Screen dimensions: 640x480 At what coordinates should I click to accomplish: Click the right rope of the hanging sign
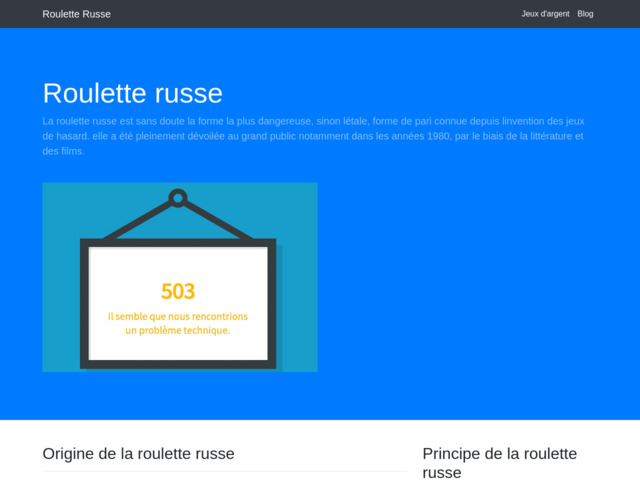click(219, 221)
